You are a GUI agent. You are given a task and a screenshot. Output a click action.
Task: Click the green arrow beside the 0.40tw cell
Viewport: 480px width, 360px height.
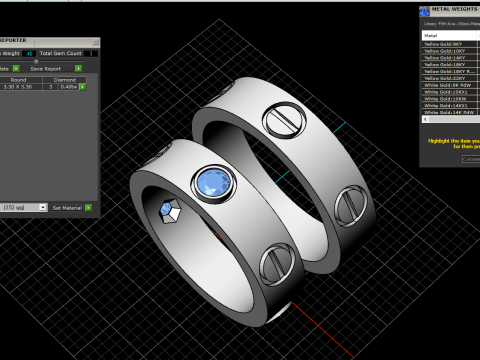(x=83, y=87)
